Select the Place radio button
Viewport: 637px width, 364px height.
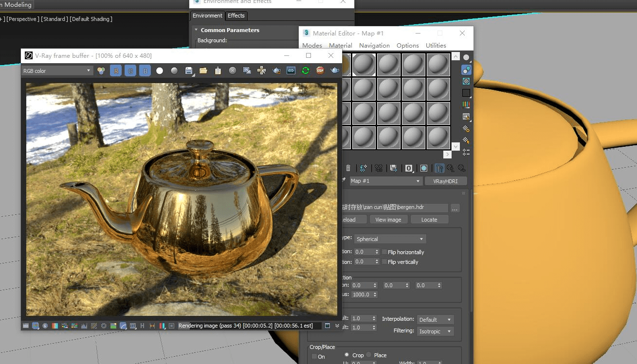pyautogui.click(x=369, y=355)
